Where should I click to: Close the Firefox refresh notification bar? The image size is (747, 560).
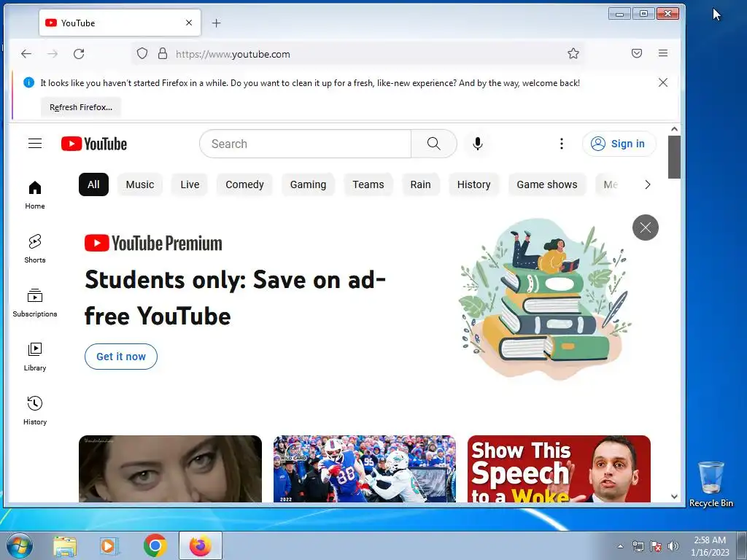[x=662, y=82]
